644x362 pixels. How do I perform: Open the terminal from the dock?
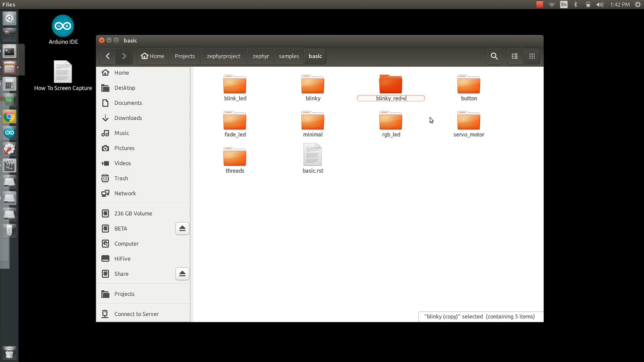click(9, 51)
